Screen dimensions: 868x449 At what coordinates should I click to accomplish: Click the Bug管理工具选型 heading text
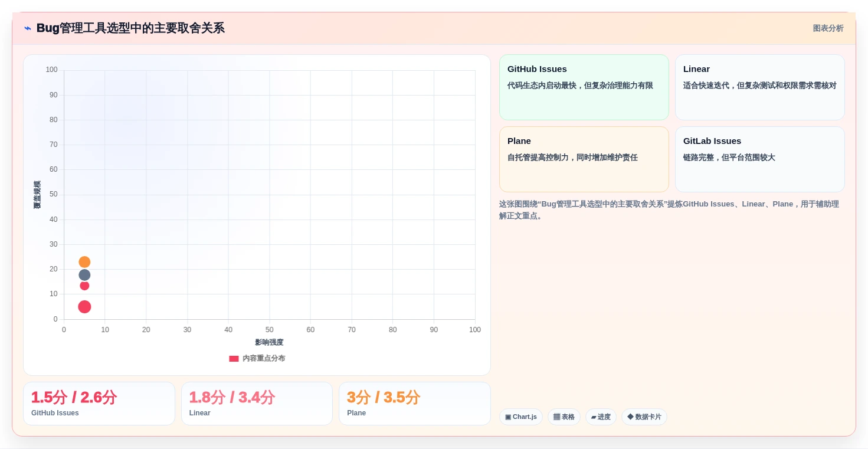coord(130,28)
